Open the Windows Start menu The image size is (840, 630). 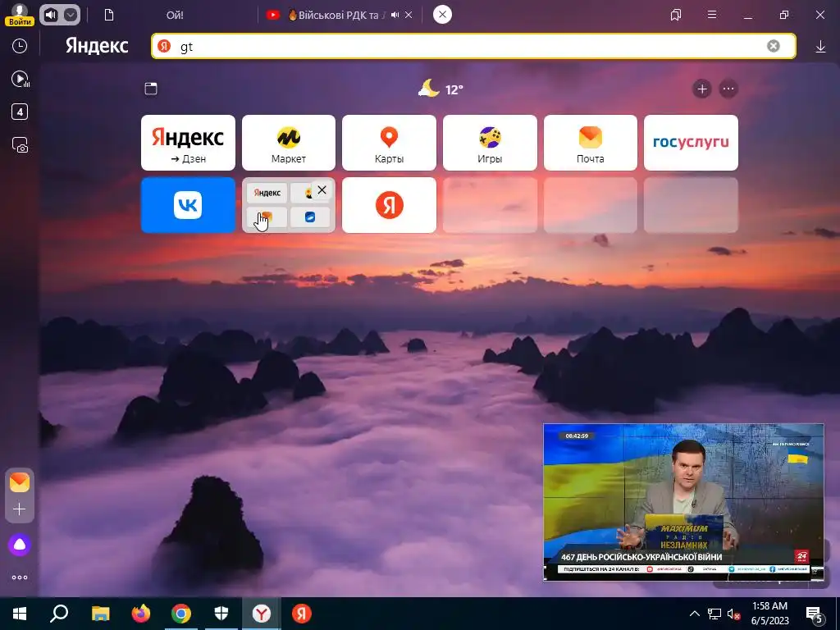tap(20, 614)
